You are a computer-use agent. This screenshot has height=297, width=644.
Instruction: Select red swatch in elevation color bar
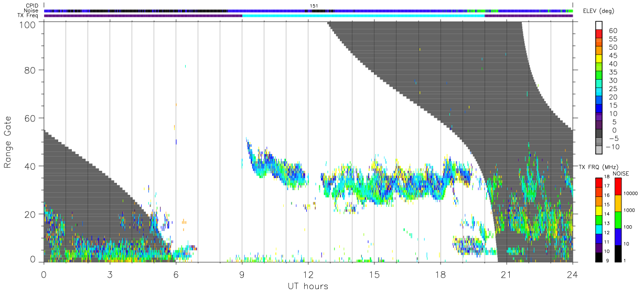click(x=599, y=33)
